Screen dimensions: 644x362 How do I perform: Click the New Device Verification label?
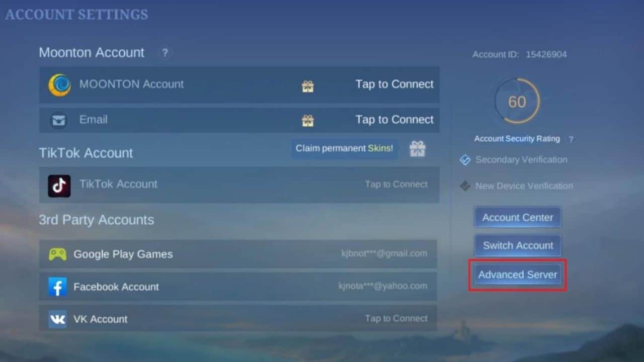[524, 186]
